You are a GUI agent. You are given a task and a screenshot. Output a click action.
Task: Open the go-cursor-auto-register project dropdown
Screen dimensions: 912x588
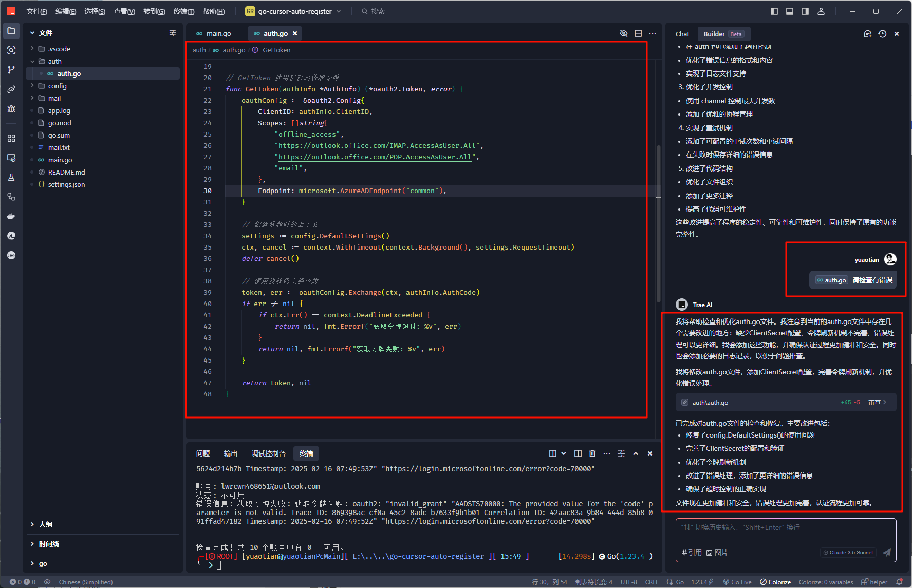(293, 11)
